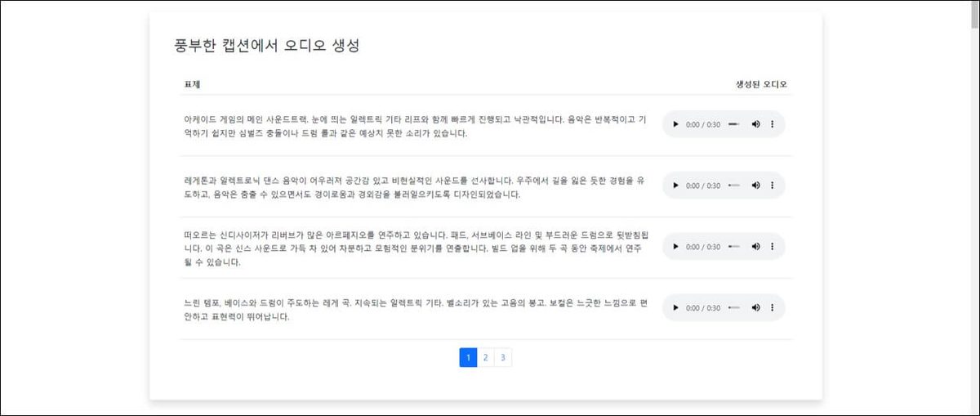Open more options for reggaeton audio player

(773, 186)
